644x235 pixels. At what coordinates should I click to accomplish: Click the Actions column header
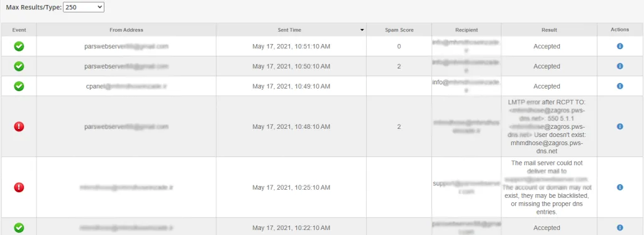click(x=619, y=30)
